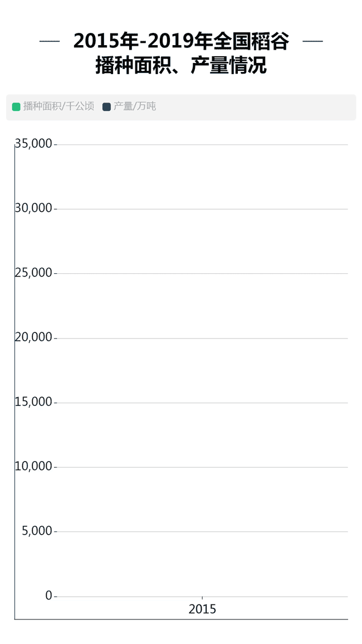The height and width of the screenshot is (644, 362).
Task: Click the 20,000 horizontal gridline in plot area
Action: pyautogui.click(x=223, y=338)
